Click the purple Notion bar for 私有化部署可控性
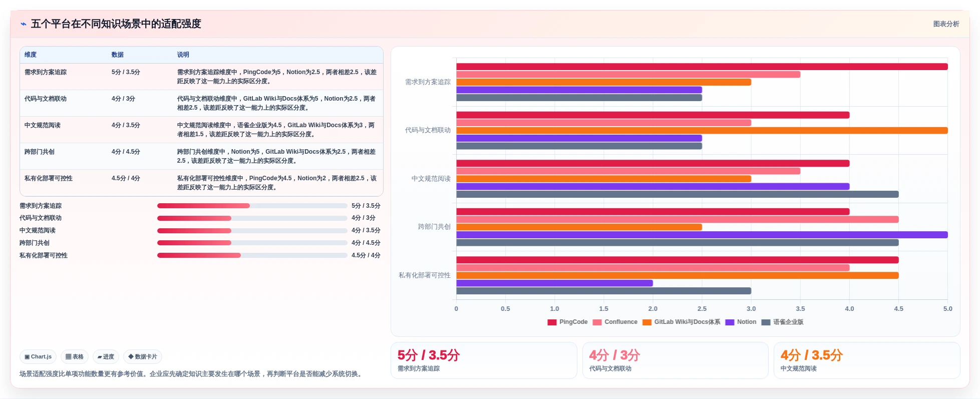980x399 pixels. (x=554, y=283)
